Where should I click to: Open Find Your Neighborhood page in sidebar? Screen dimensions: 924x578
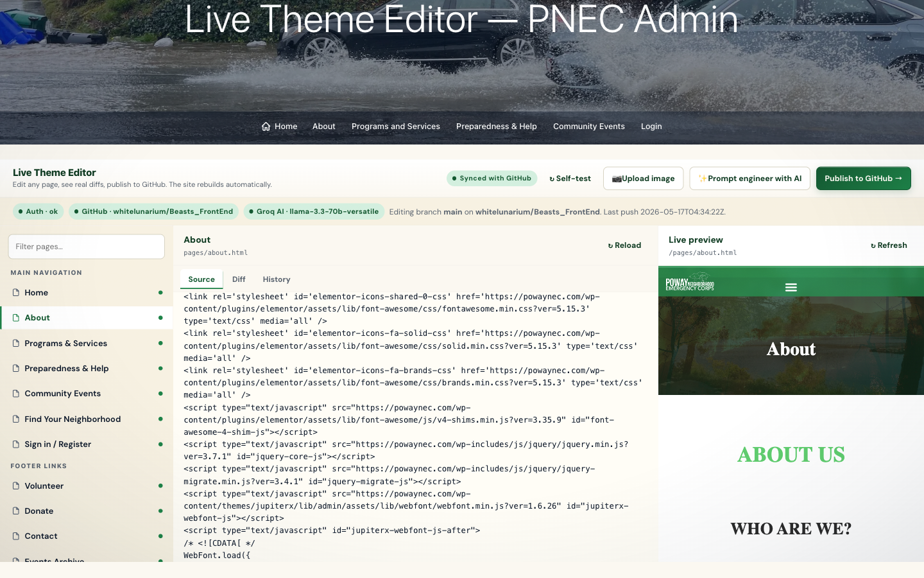[87, 419]
